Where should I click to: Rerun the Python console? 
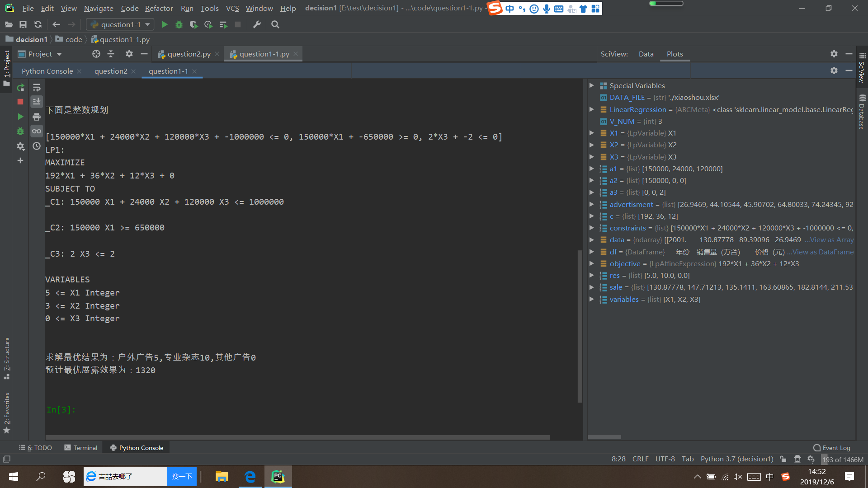tap(20, 88)
